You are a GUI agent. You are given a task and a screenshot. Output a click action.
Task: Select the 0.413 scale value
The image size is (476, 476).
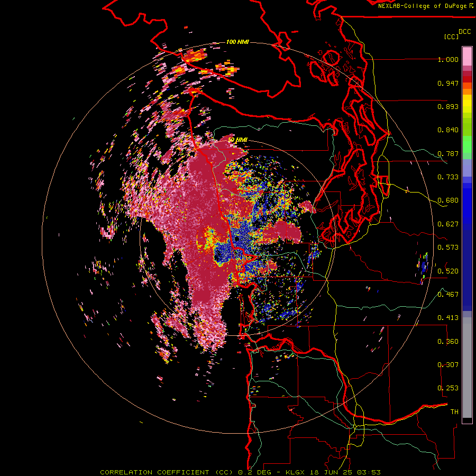click(x=448, y=318)
